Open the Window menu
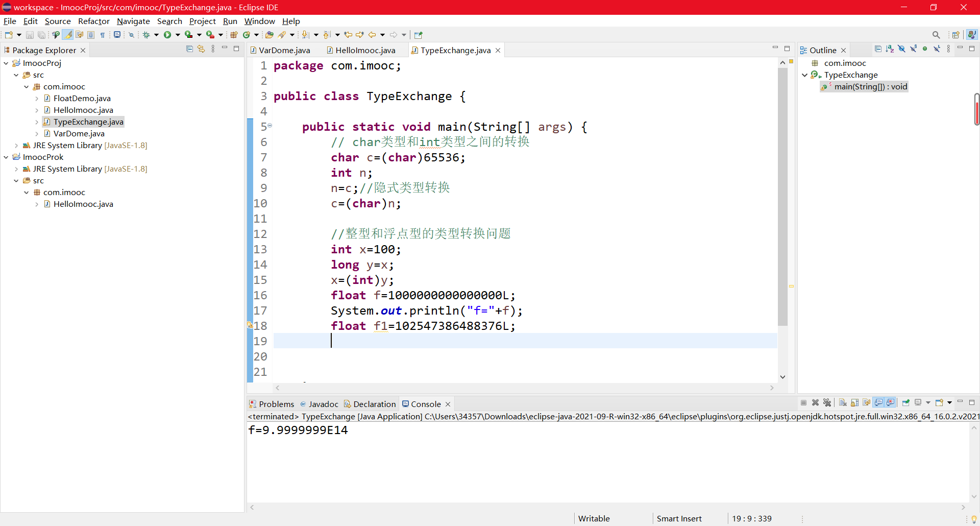 coord(259,21)
